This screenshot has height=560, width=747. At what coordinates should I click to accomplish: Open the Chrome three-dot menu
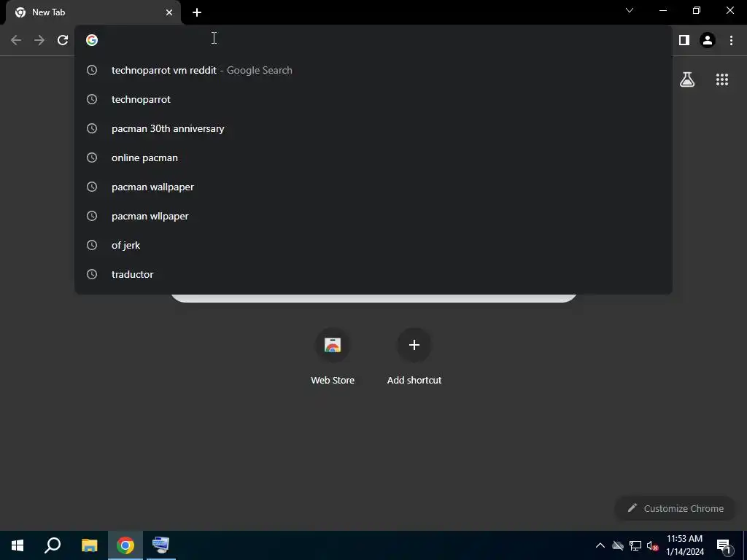[731, 40]
